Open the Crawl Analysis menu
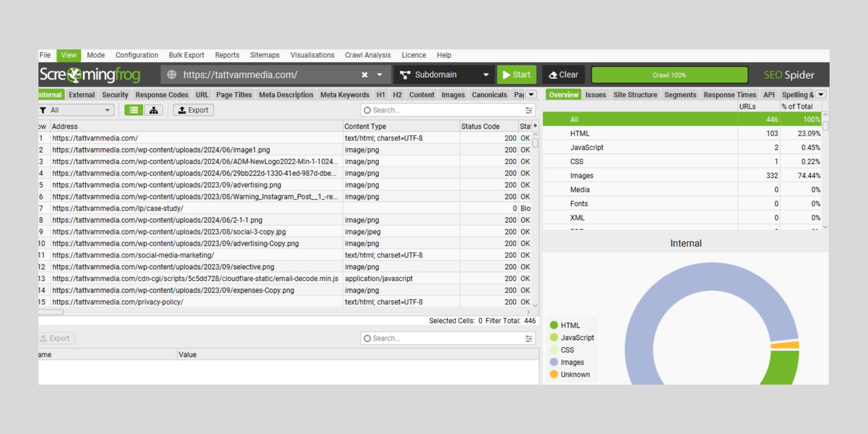Image resolution: width=868 pixels, height=434 pixels. (368, 55)
